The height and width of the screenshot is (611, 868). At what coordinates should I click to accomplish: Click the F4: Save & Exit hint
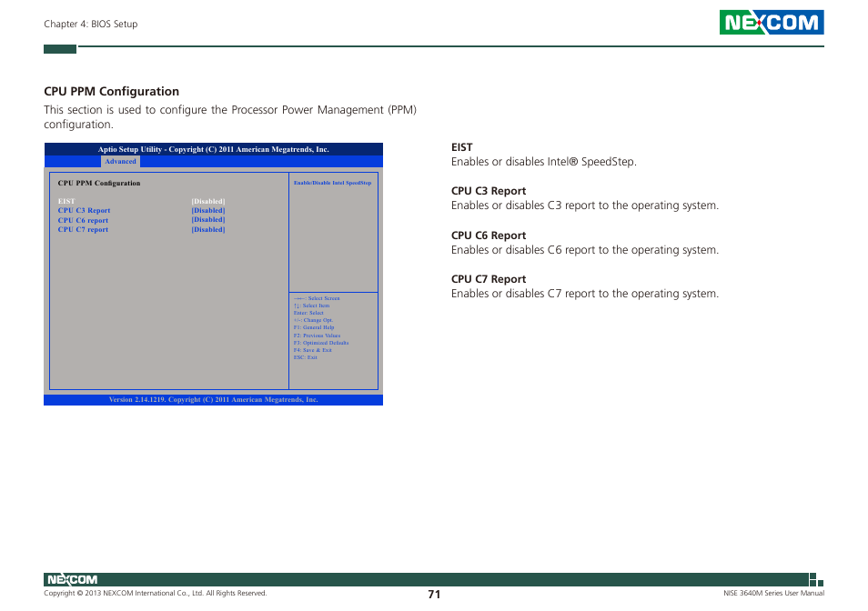point(313,350)
